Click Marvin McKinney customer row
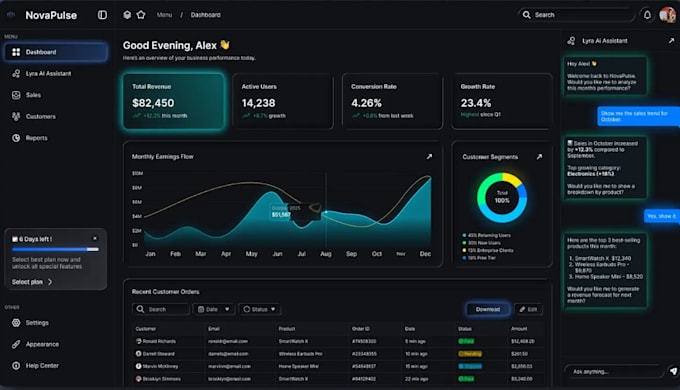 coord(338,367)
